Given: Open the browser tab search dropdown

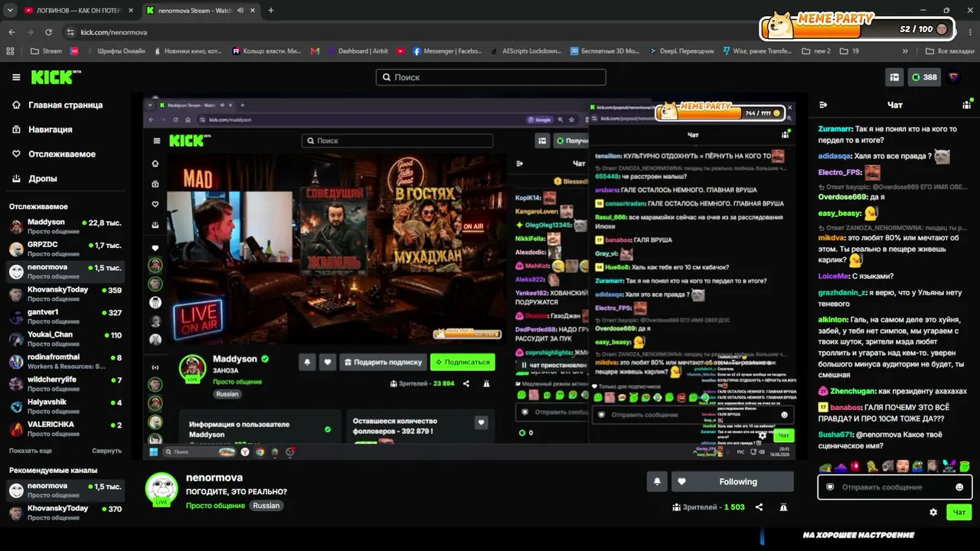Looking at the screenshot, I should [x=8, y=11].
